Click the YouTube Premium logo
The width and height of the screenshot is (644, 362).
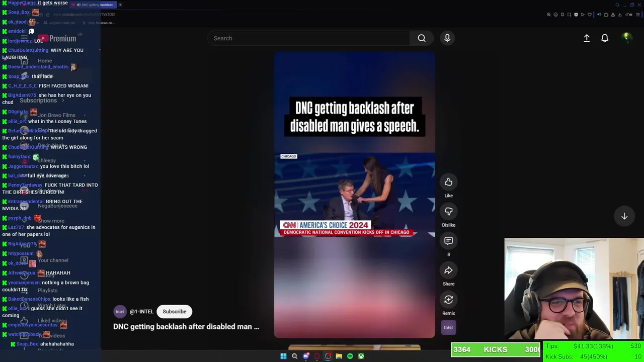pyautogui.click(x=56, y=39)
